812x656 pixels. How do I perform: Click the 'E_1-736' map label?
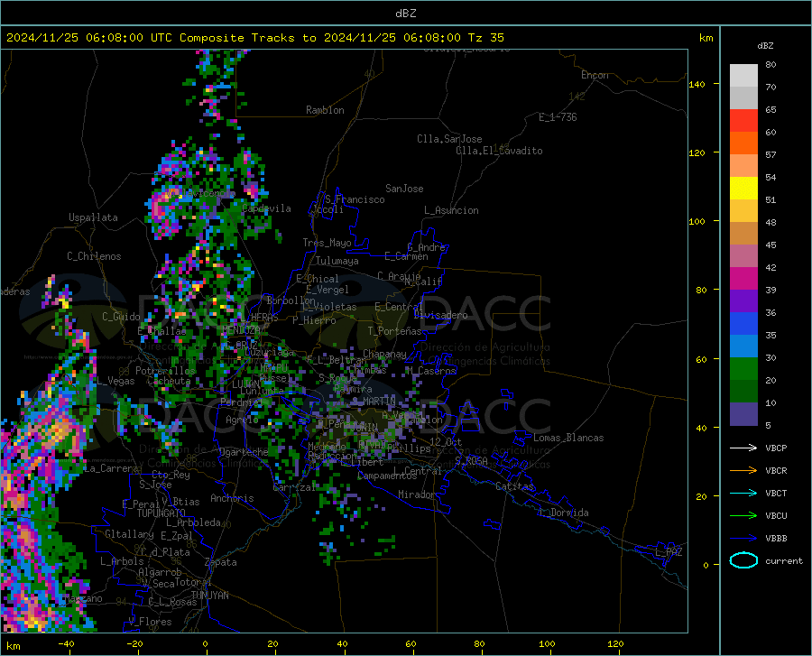click(x=558, y=117)
